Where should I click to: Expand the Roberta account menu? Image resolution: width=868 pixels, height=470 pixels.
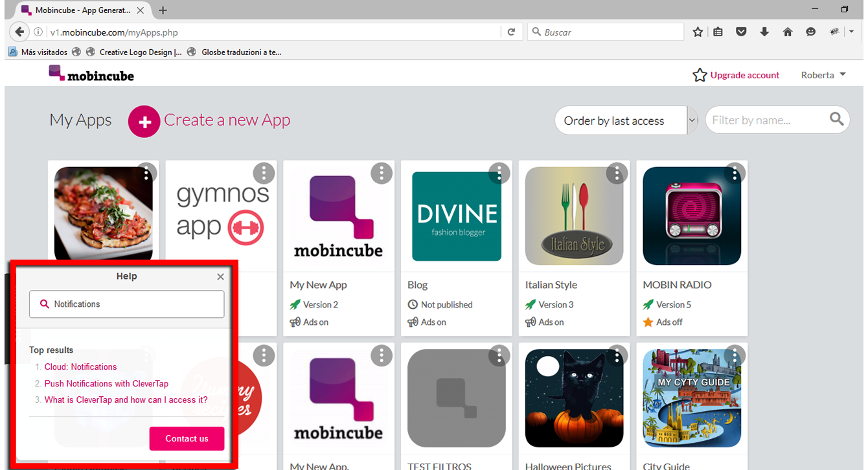pos(823,75)
